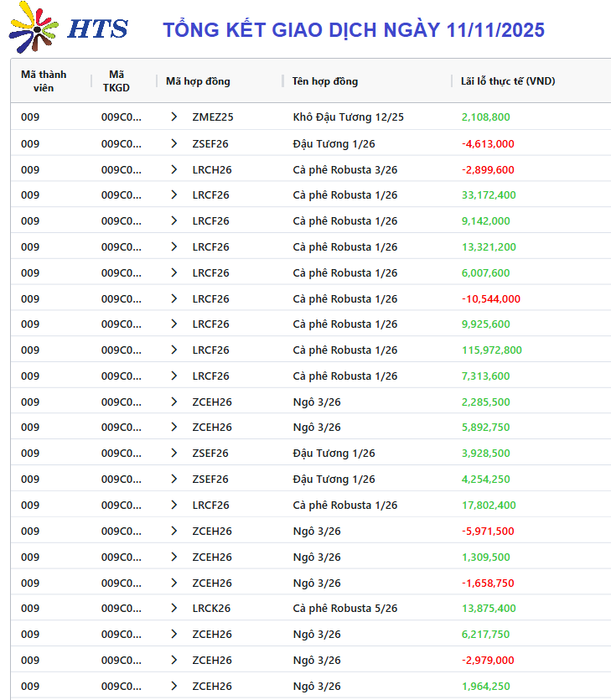
Task: Open chevron for ZCEH26 row with -5,971,500
Action: (173, 531)
